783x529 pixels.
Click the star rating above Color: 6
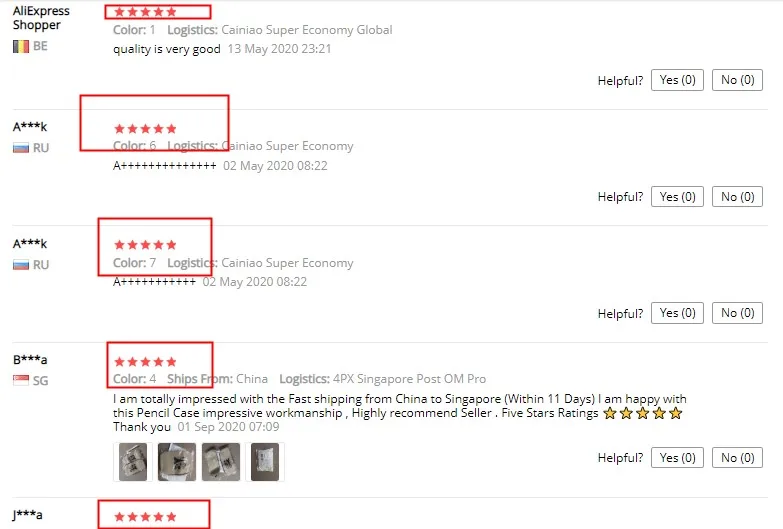pyautogui.click(x=145, y=129)
